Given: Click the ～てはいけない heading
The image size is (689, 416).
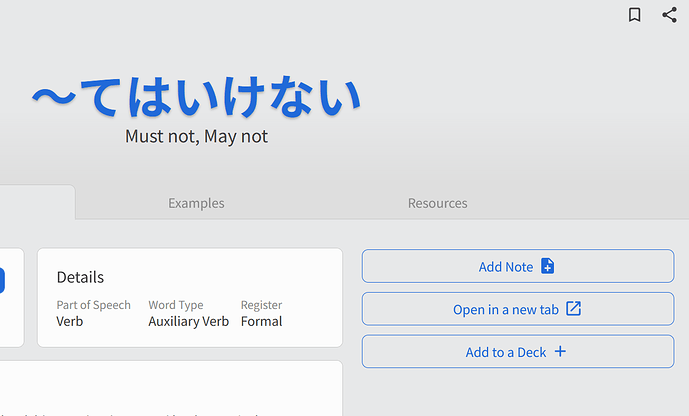Looking at the screenshot, I should click(x=196, y=97).
